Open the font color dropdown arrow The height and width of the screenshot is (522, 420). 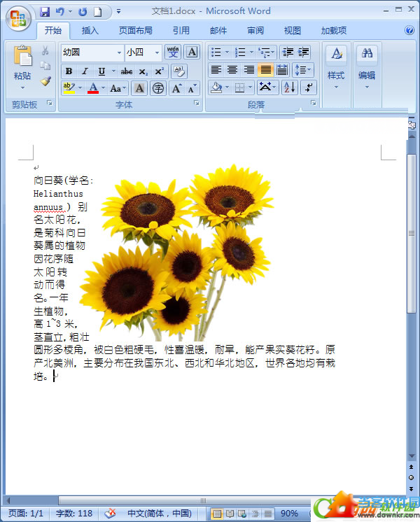[x=104, y=88]
